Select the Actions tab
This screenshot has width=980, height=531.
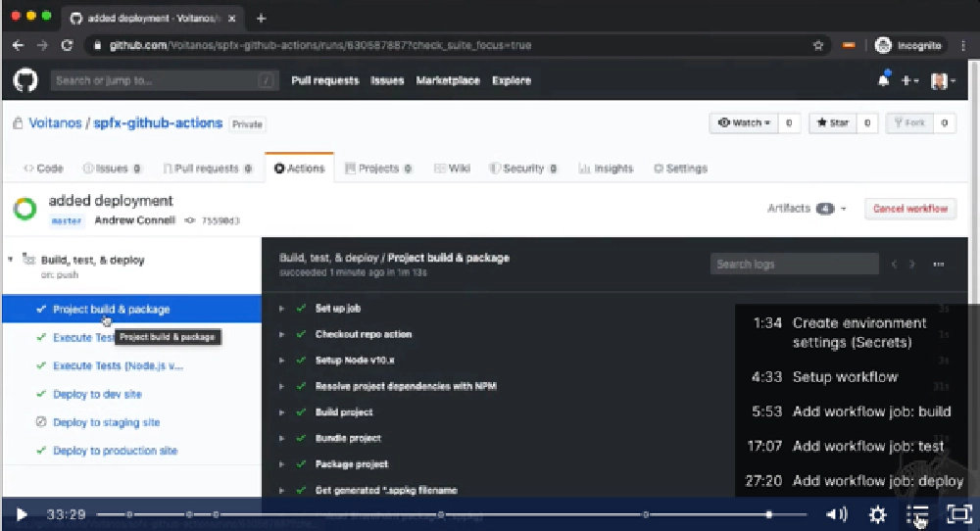click(x=299, y=169)
